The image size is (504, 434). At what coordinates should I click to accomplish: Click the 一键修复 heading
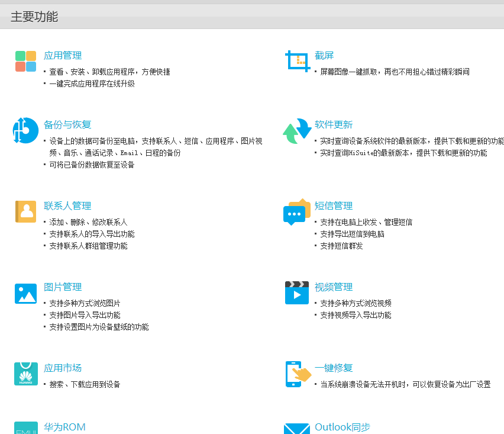(x=334, y=368)
